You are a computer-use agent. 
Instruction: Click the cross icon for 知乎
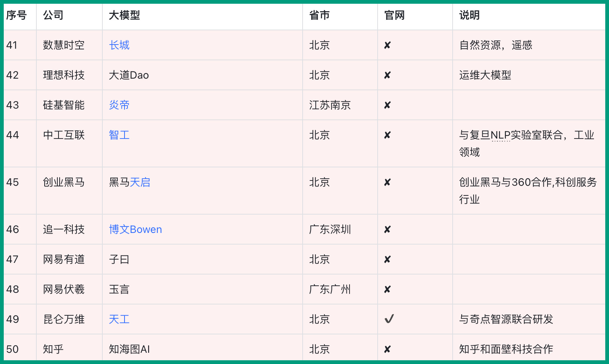pos(387,349)
